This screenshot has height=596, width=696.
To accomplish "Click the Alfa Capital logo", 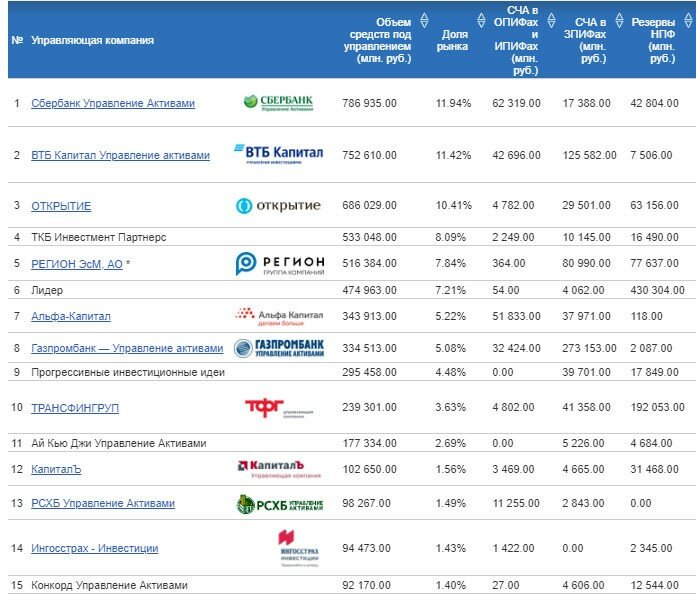I will [x=278, y=316].
